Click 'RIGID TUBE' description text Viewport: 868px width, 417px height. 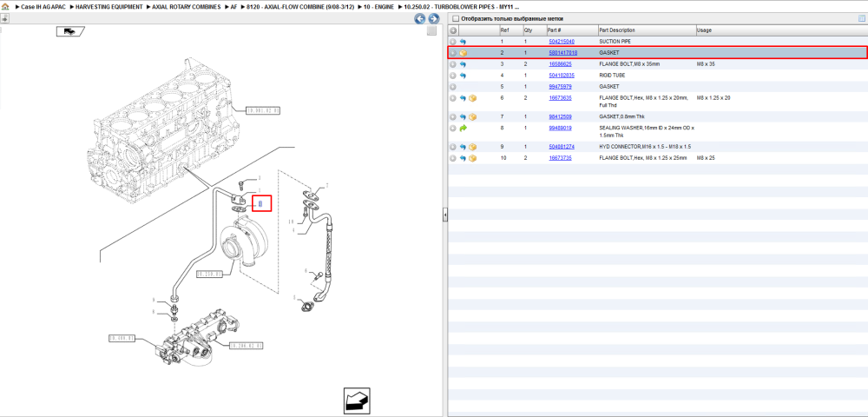[611, 76]
